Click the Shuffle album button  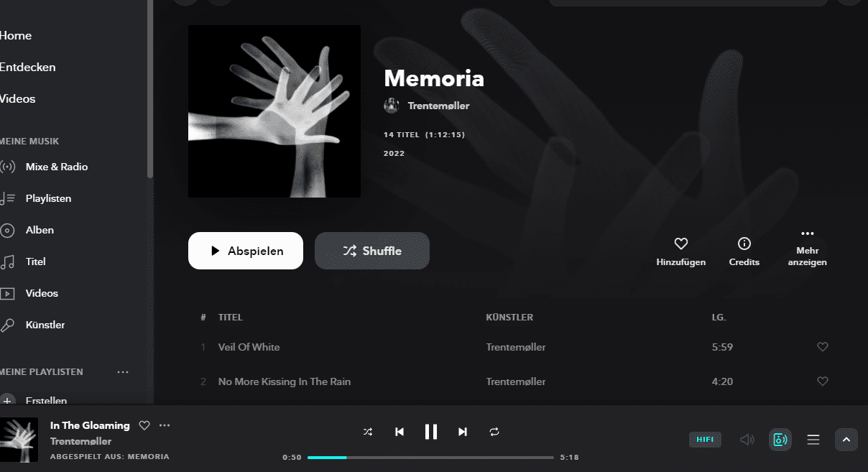pos(372,251)
